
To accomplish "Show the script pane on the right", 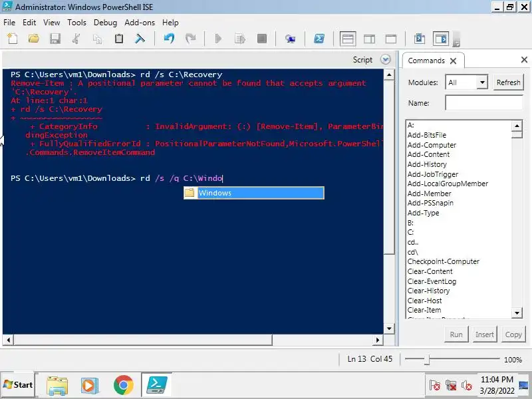I will pyautogui.click(x=370, y=39).
